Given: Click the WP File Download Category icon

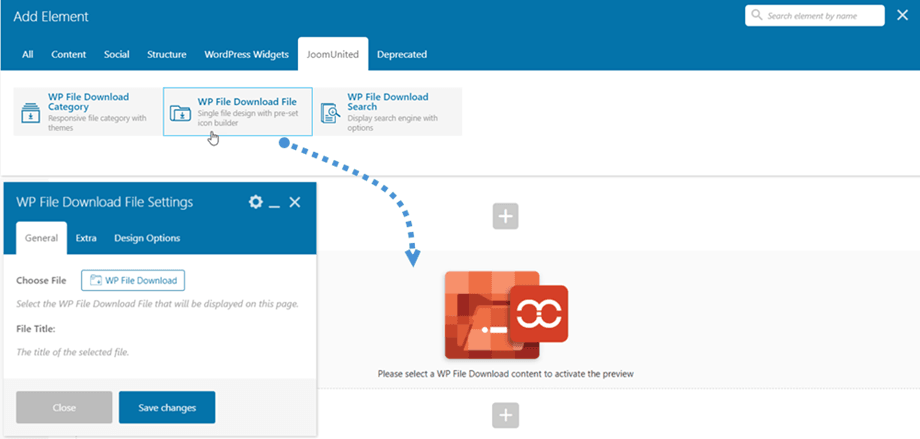Looking at the screenshot, I should pos(31,113).
